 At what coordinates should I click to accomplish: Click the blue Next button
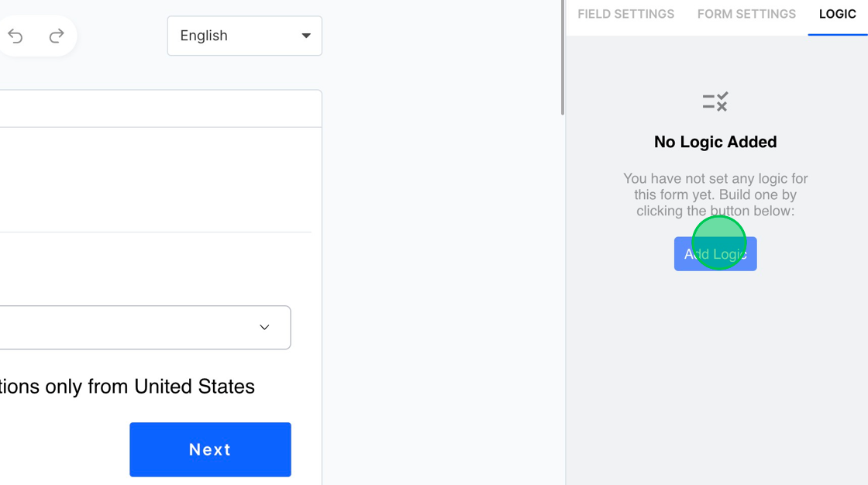tap(210, 449)
